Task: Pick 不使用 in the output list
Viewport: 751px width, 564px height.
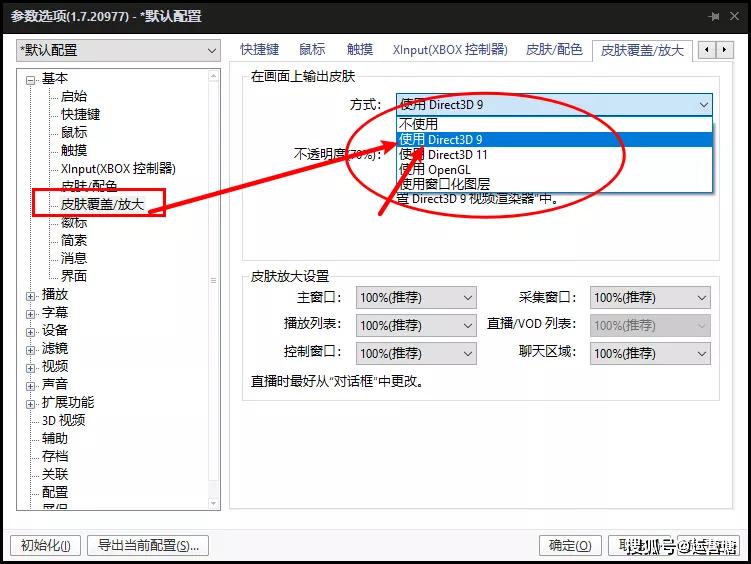Action: 554,124
